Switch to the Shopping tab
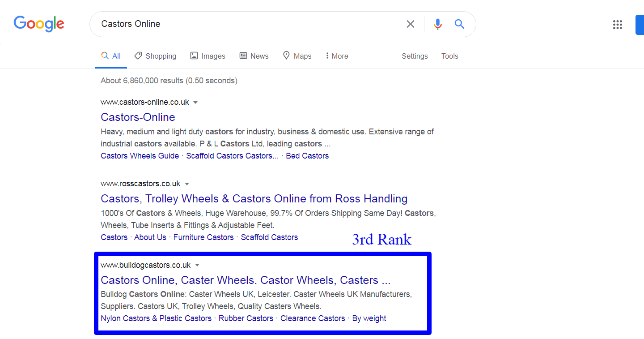This screenshot has height=339, width=644. coord(155,56)
